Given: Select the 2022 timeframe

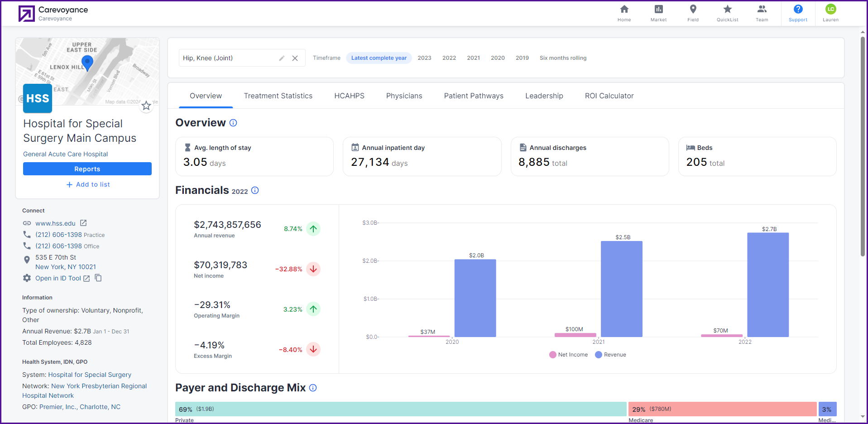Looking at the screenshot, I should (449, 58).
